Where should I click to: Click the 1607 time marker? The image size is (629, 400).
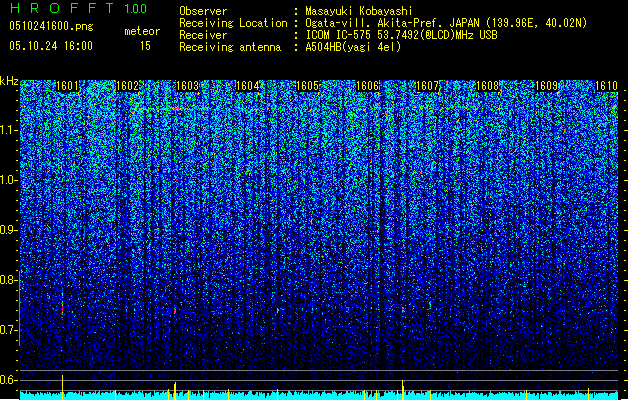428,86
